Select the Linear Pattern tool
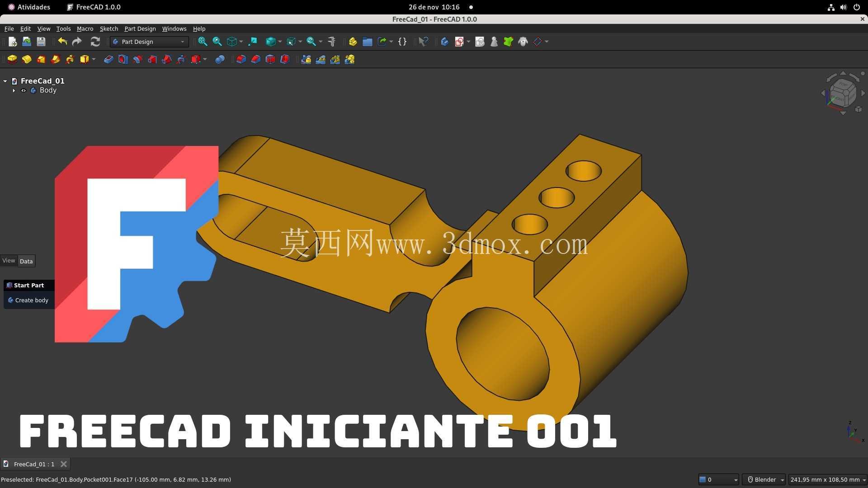868x488 pixels. coord(321,59)
